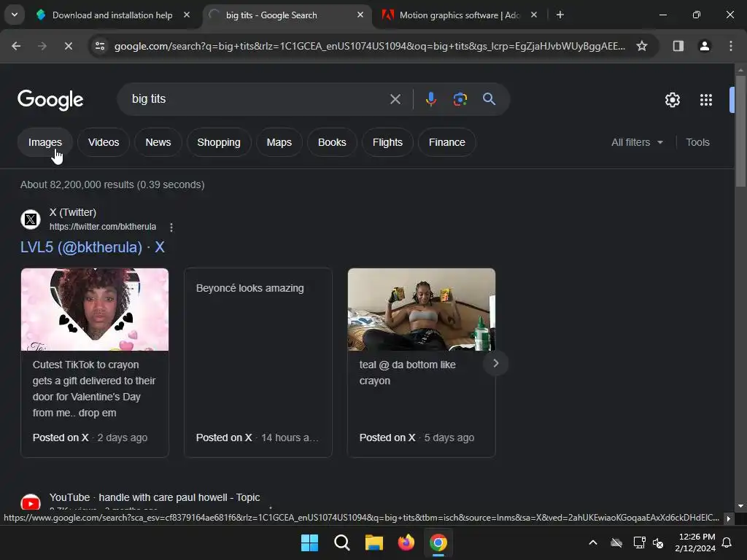This screenshot has height=560, width=747.
Task: Open Chrome's three-dot menu
Action: pos(730,46)
